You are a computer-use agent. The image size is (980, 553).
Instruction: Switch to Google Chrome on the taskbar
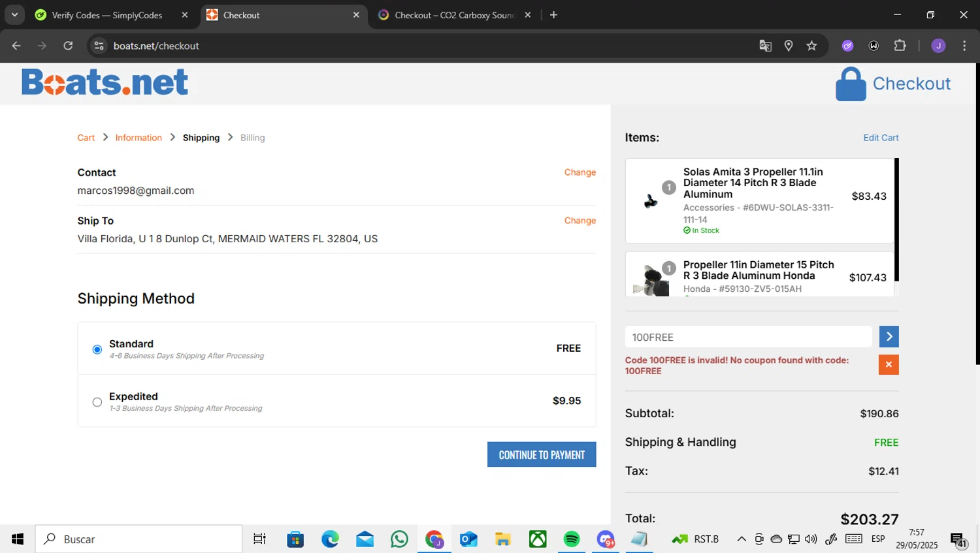434,539
